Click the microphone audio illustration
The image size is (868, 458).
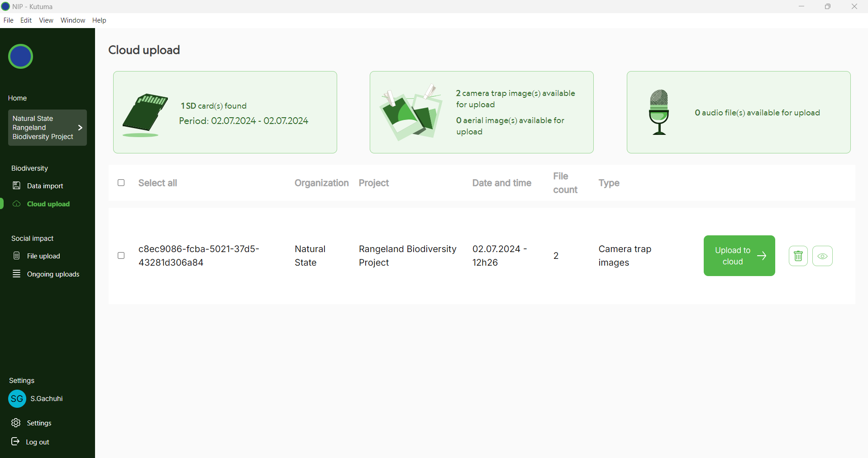[x=659, y=112]
